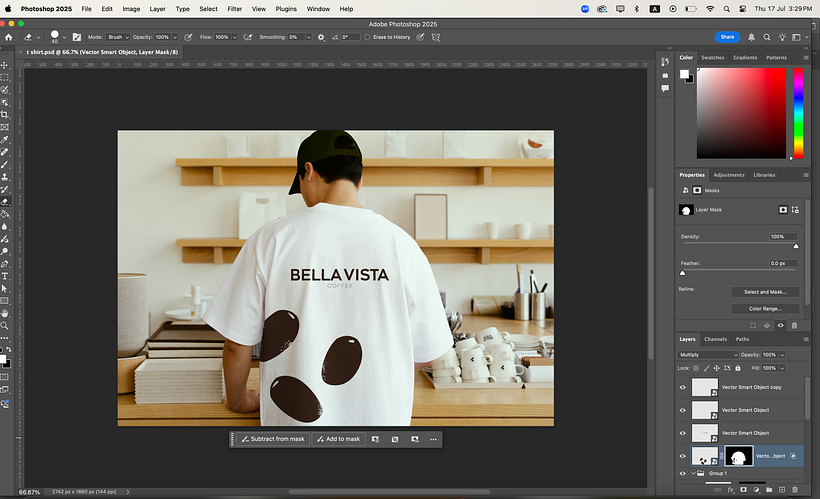The image size is (820, 499).
Task: Toggle pressure for opacity icon
Action: [188, 37]
